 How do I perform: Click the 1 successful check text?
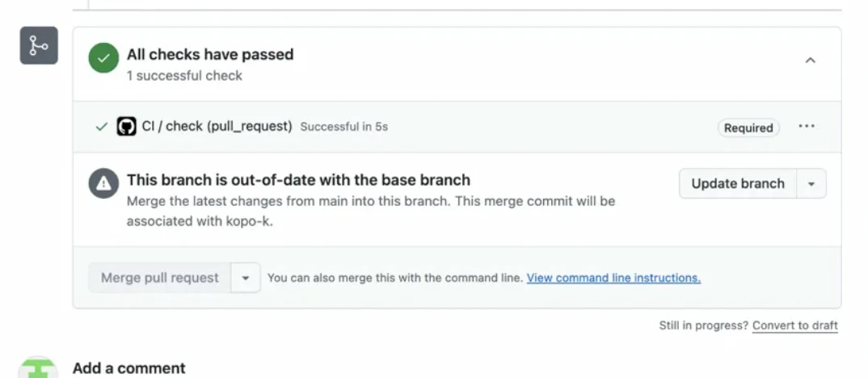184,76
